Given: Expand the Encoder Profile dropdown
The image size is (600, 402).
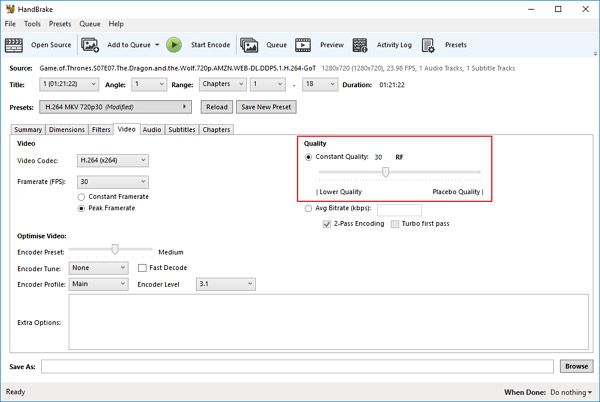Looking at the screenshot, I should pyautogui.click(x=98, y=284).
